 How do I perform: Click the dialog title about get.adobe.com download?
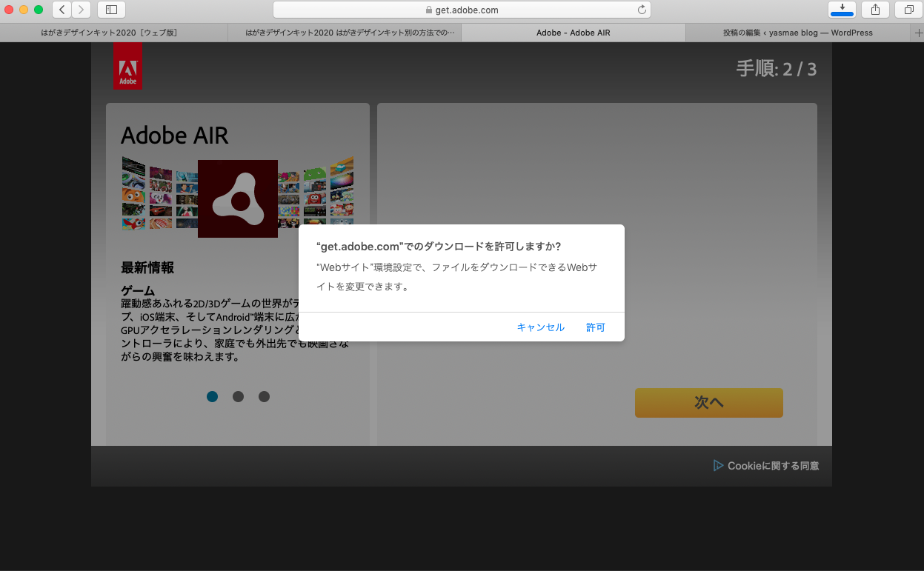(x=439, y=247)
